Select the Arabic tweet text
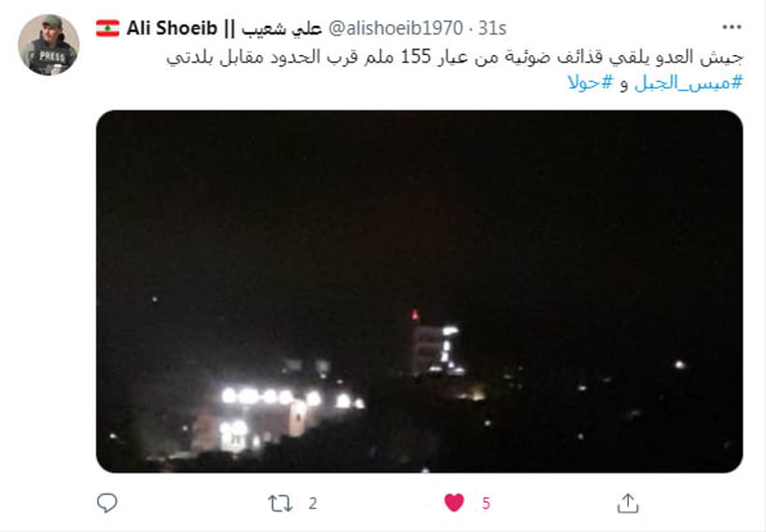Image resolution: width=766 pixels, height=532 pixels. (455, 70)
